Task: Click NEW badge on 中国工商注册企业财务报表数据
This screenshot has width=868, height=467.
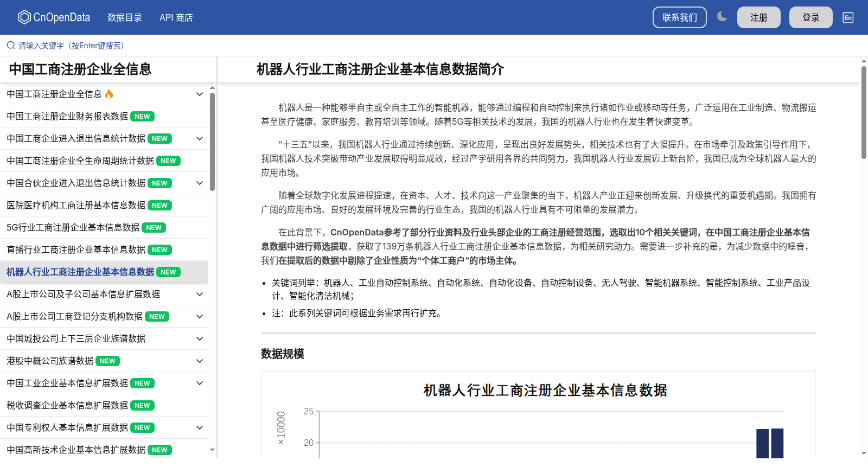Action: (142, 117)
